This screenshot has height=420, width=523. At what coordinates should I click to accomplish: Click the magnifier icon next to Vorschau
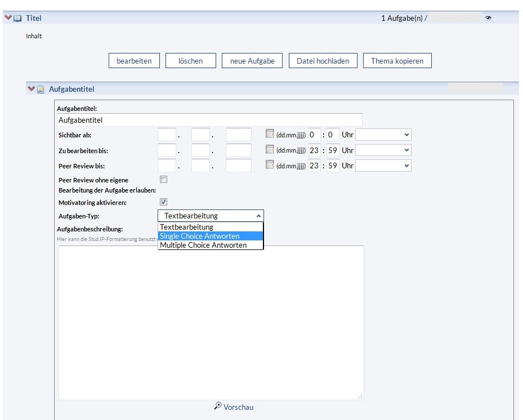(x=218, y=406)
